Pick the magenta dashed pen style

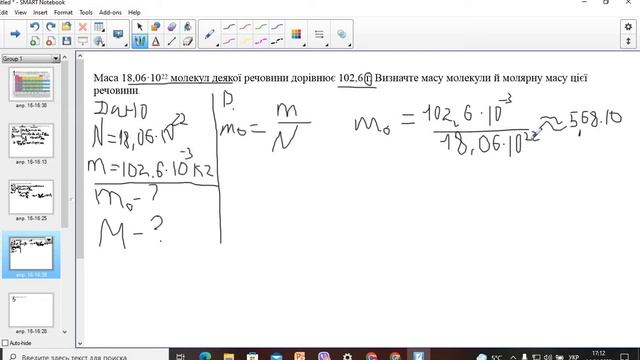pos(261,41)
